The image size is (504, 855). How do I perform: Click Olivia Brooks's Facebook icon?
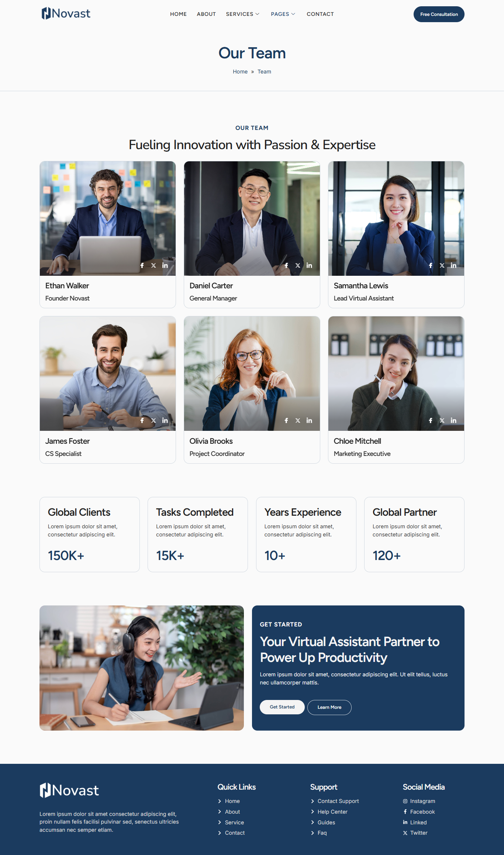click(286, 420)
